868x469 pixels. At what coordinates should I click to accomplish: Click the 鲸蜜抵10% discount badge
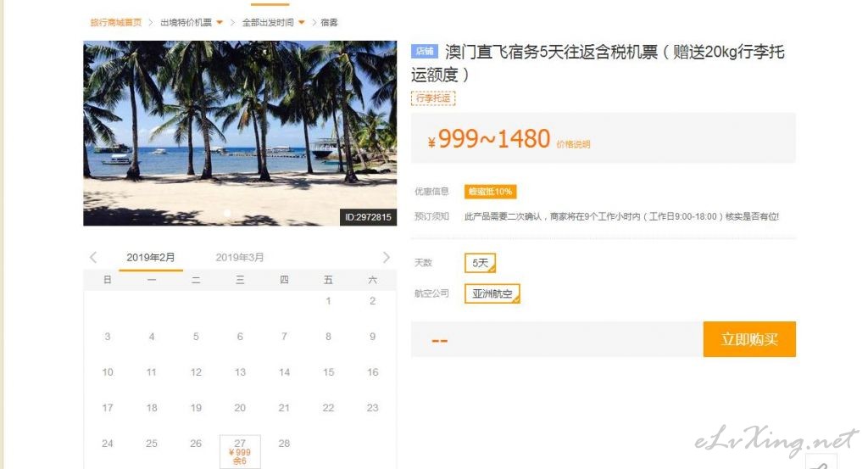[490, 192]
